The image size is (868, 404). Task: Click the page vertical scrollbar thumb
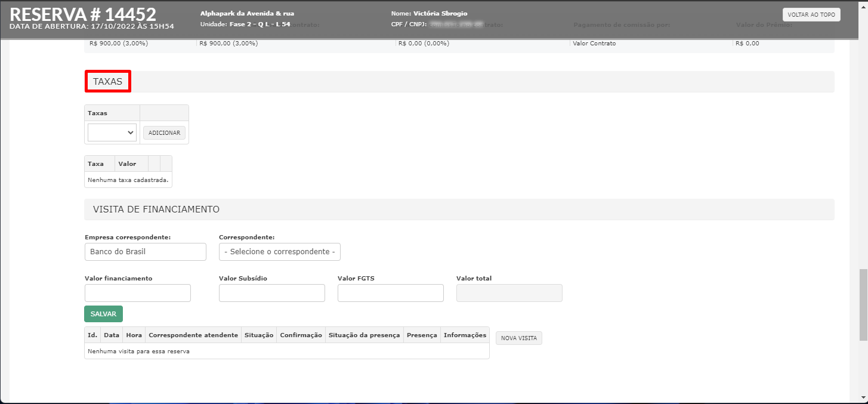[863, 304]
